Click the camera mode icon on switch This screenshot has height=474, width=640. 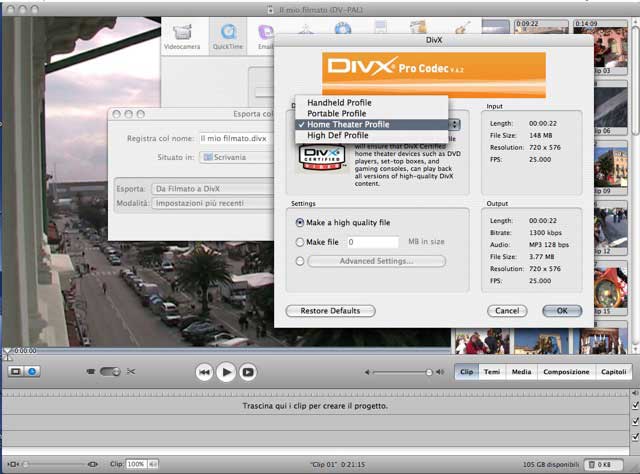[x=91, y=372]
